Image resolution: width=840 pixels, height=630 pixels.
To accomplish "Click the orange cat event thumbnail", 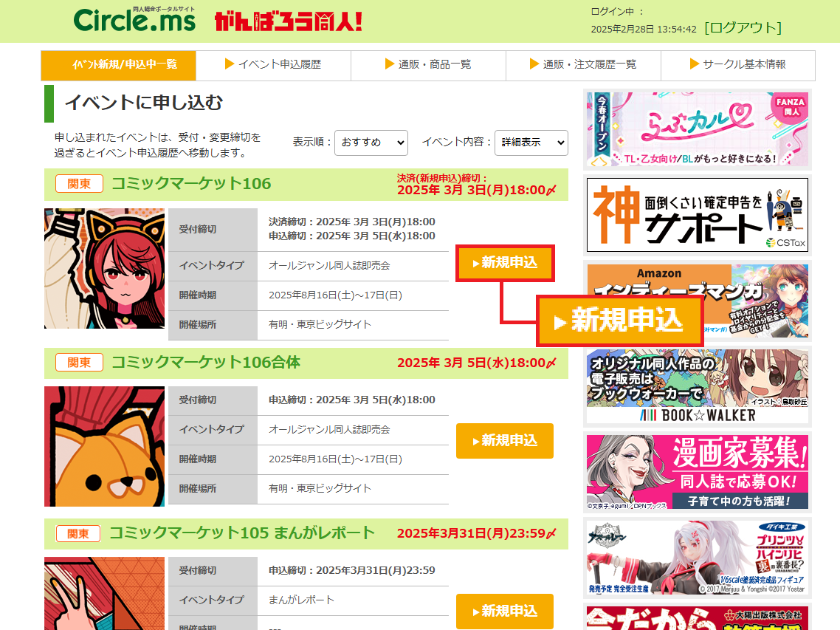I will pos(104,447).
